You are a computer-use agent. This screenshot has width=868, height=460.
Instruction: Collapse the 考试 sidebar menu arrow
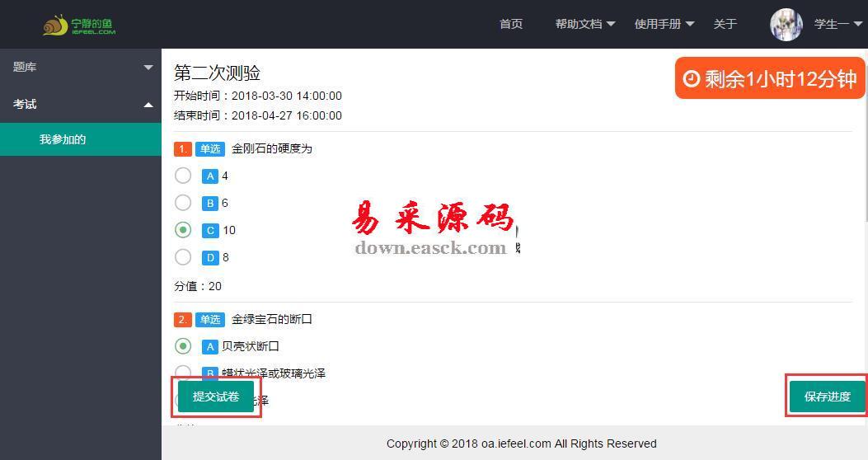tap(148, 104)
